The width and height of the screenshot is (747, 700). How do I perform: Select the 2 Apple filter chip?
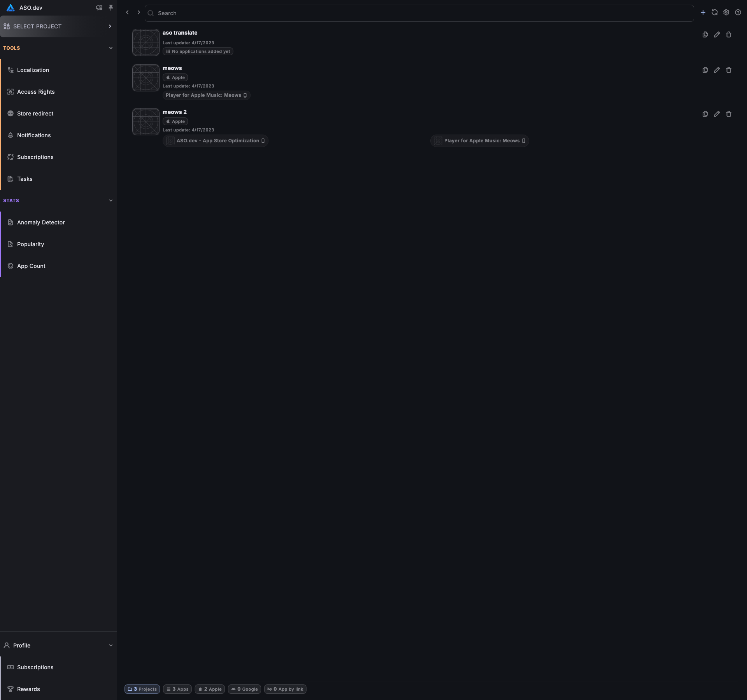pyautogui.click(x=210, y=689)
